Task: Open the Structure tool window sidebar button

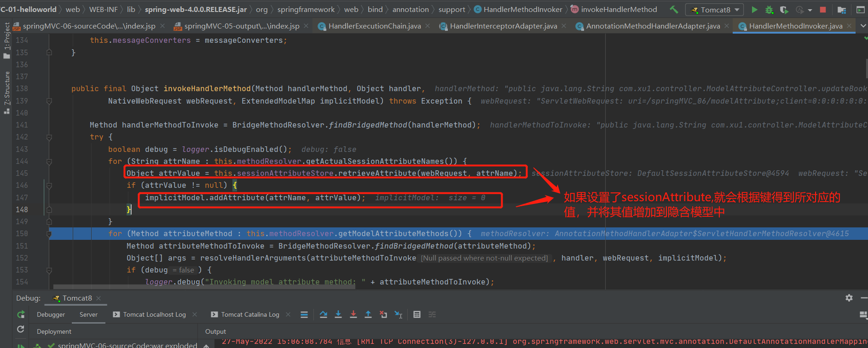Action: tap(6, 92)
